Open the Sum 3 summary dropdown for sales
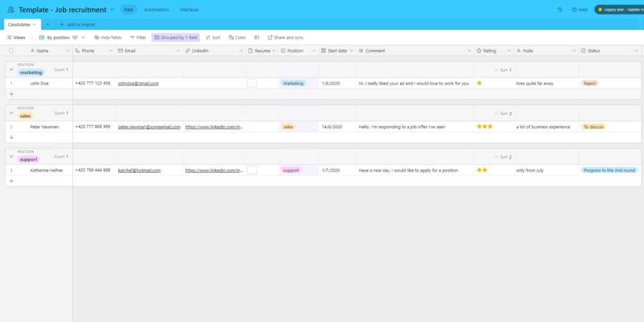Viewport: 644px width, 322px height. [x=503, y=113]
